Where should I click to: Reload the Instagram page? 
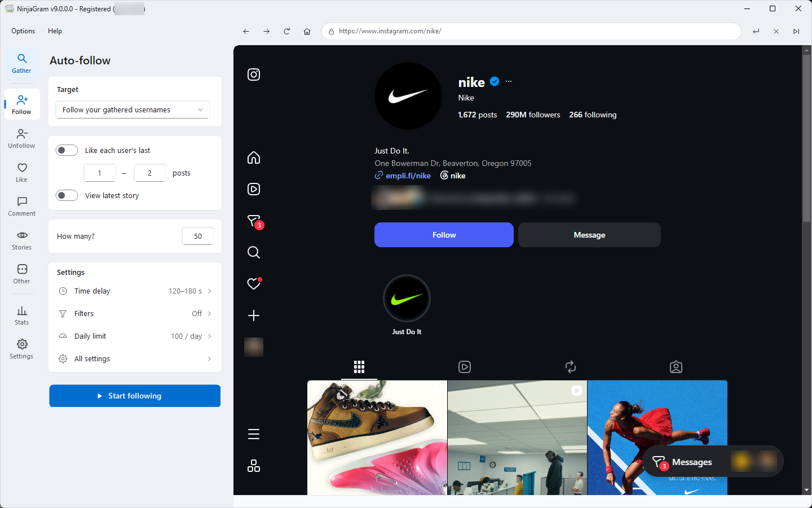(x=286, y=32)
